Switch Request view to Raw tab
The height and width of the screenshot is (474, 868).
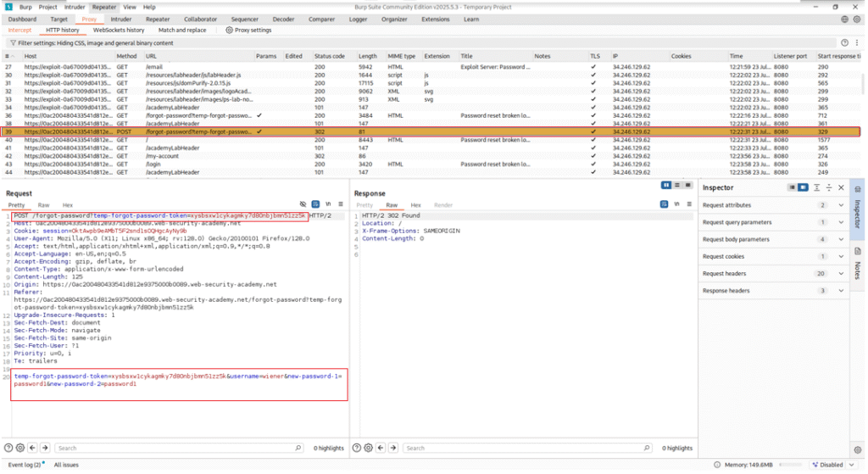coord(43,205)
